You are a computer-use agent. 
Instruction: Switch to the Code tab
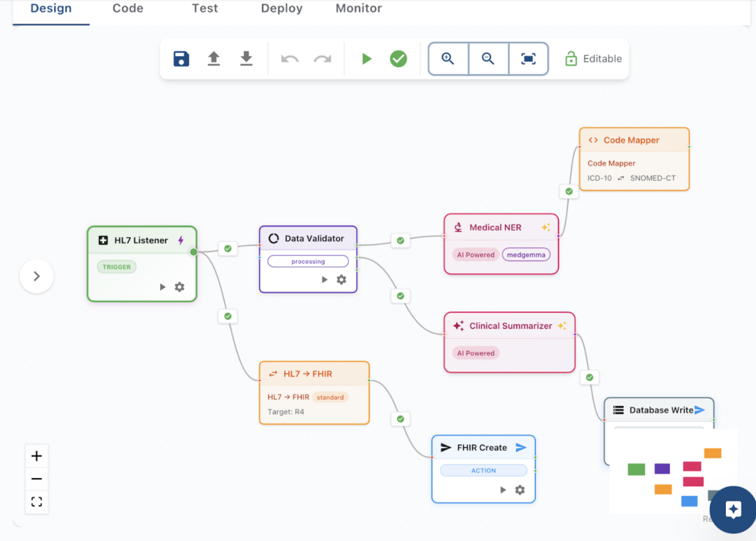(128, 8)
